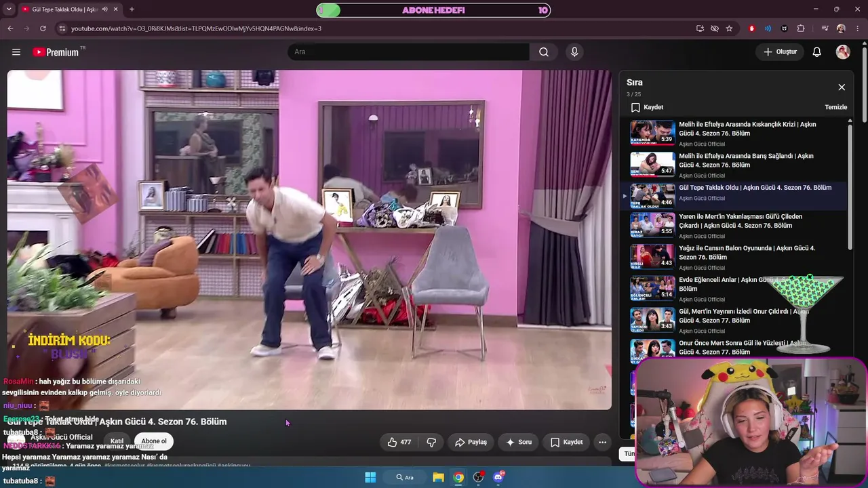Click the video player area
The width and height of the screenshot is (868, 488).
tap(309, 240)
